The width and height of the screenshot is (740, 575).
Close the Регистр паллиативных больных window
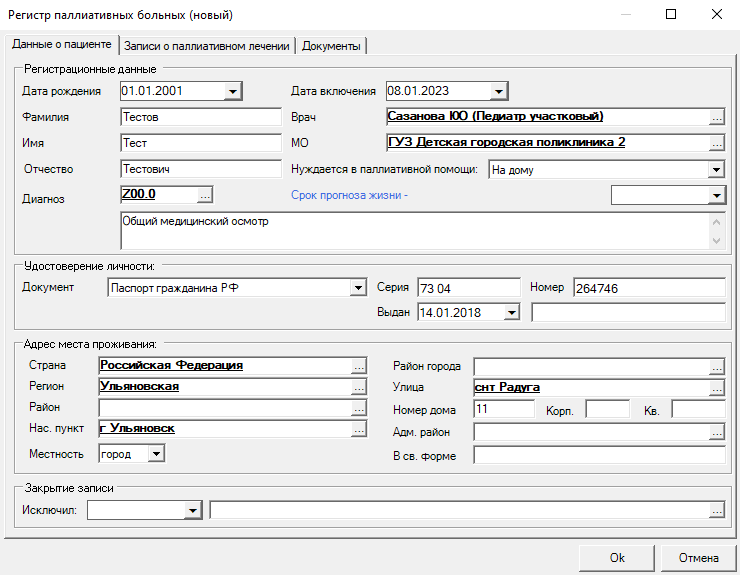point(716,14)
